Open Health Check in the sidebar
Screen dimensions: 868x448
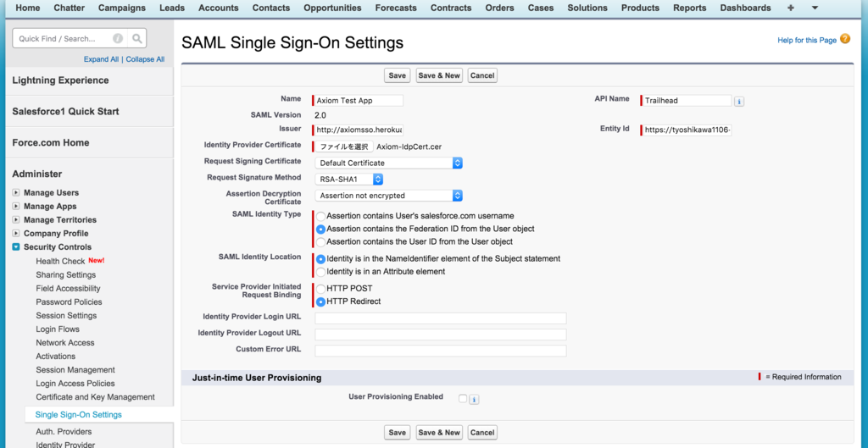(x=60, y=261)
